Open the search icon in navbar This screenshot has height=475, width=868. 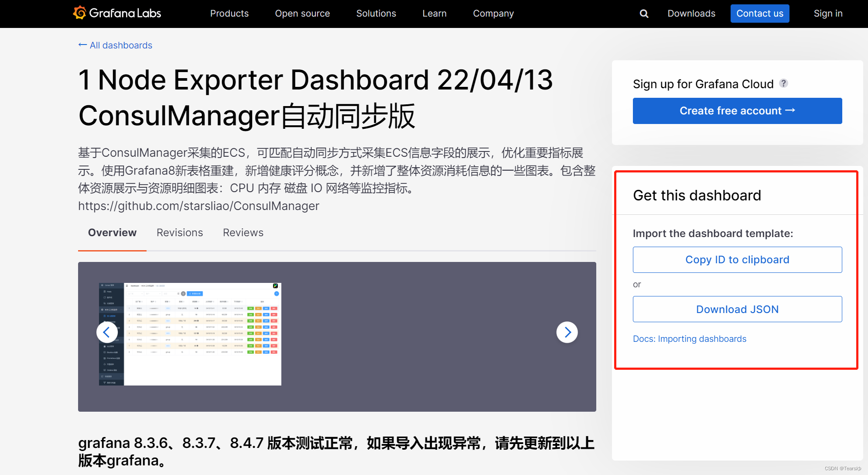click(644, 12)
